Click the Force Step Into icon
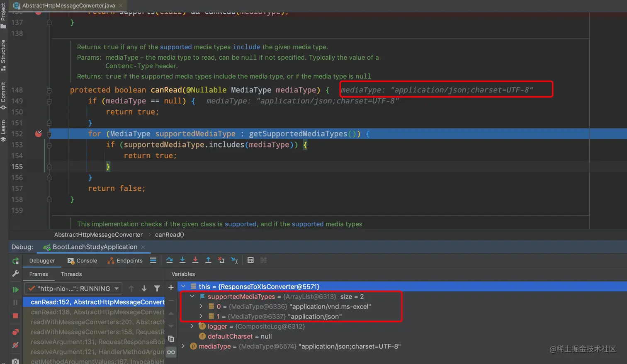 click(x=195, y=260)
